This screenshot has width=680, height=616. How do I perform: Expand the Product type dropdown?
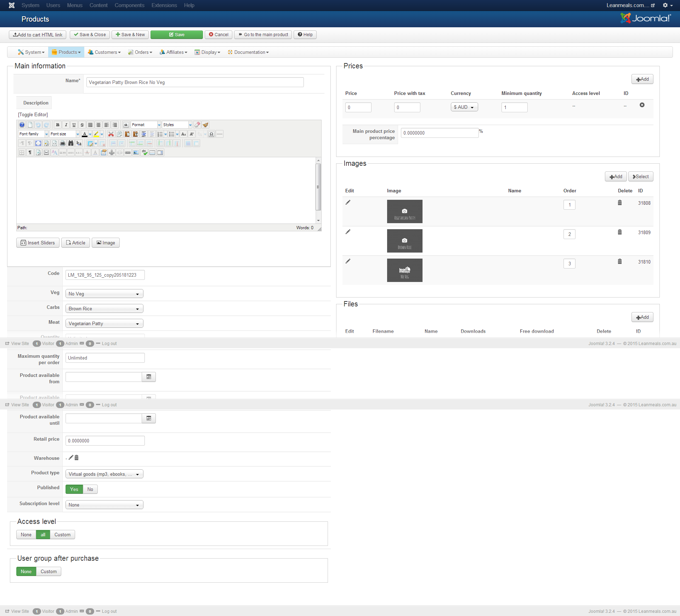click(104, 474)
